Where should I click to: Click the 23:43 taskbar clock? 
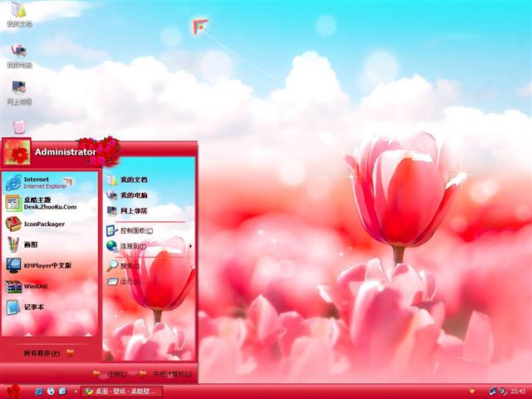click(518, 392)
